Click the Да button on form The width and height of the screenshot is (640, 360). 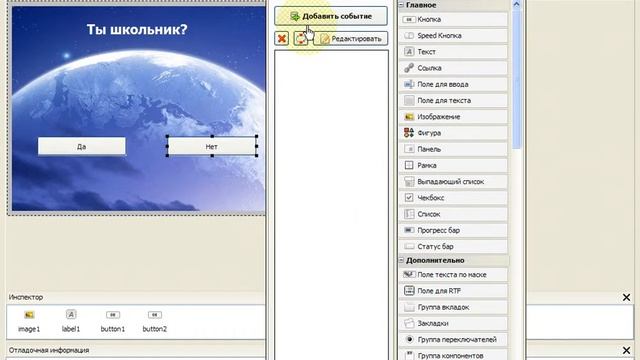[x=82, y=147]
